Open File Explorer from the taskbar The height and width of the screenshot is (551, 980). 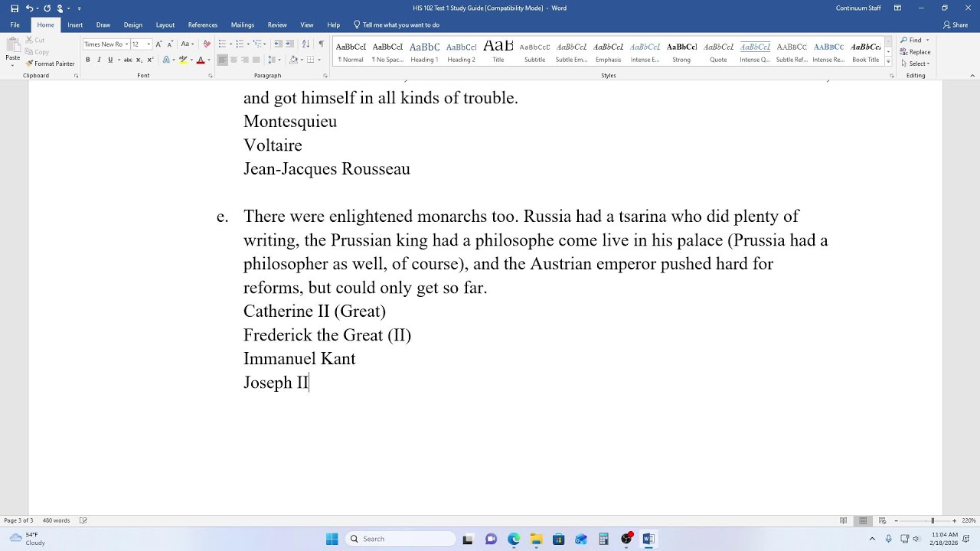[x=536, y=539]
